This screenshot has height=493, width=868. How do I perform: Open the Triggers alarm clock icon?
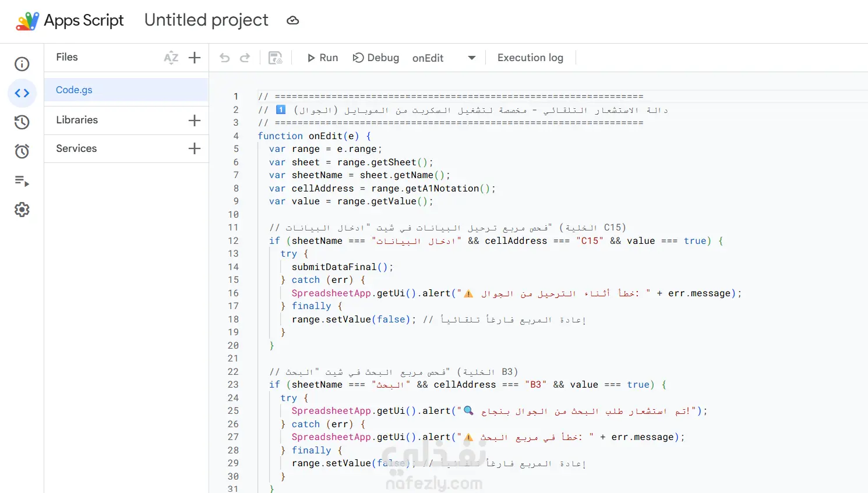[x=22, y=151]
